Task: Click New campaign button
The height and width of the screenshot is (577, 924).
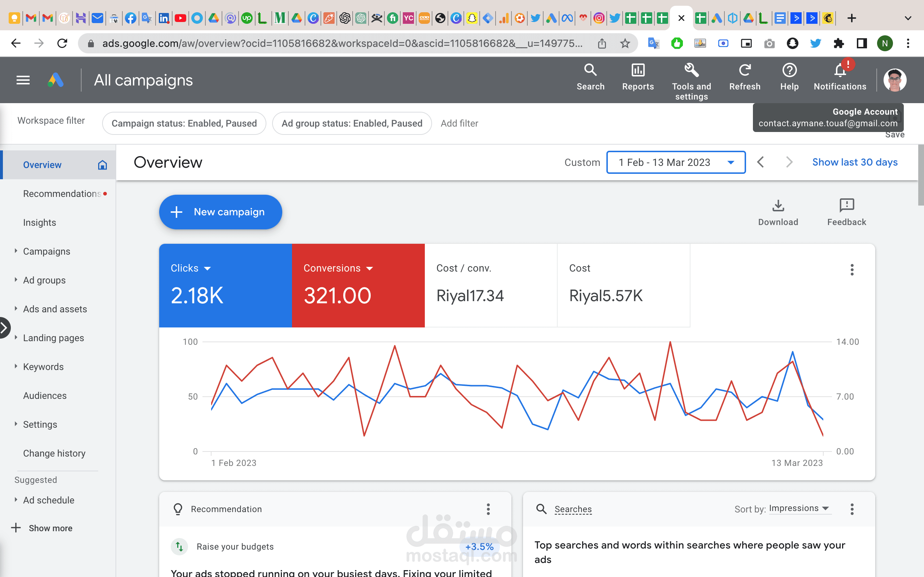Action: tap(220, 212)
